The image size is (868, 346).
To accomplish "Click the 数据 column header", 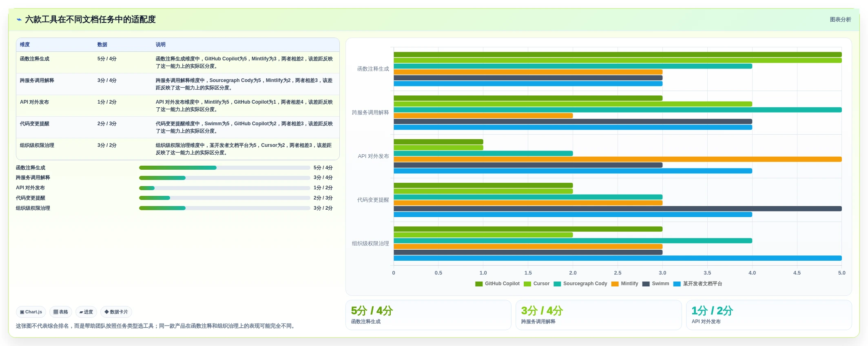I will coord(102,45).
